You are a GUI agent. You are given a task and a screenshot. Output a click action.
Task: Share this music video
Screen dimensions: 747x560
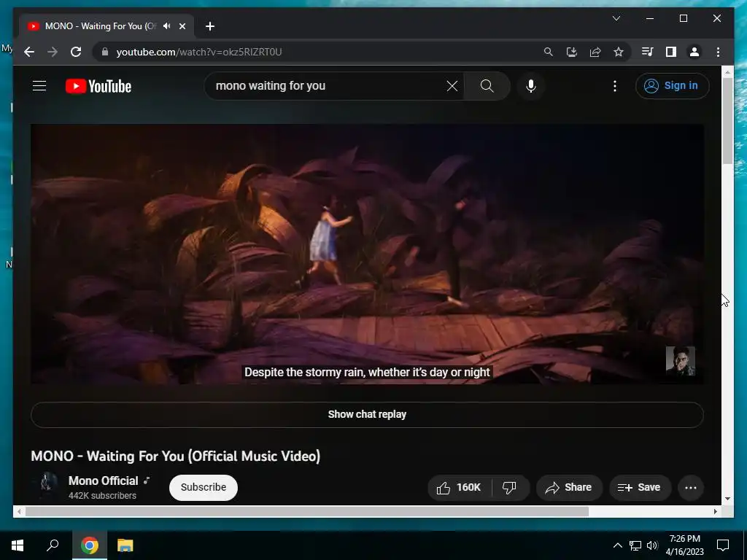[569, 487]
